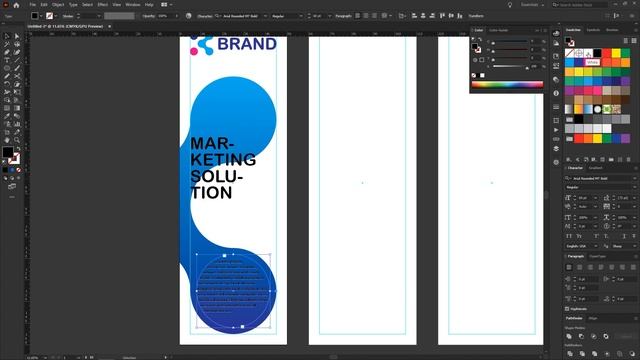Click the Transform link in control bar

click(476, 16)
